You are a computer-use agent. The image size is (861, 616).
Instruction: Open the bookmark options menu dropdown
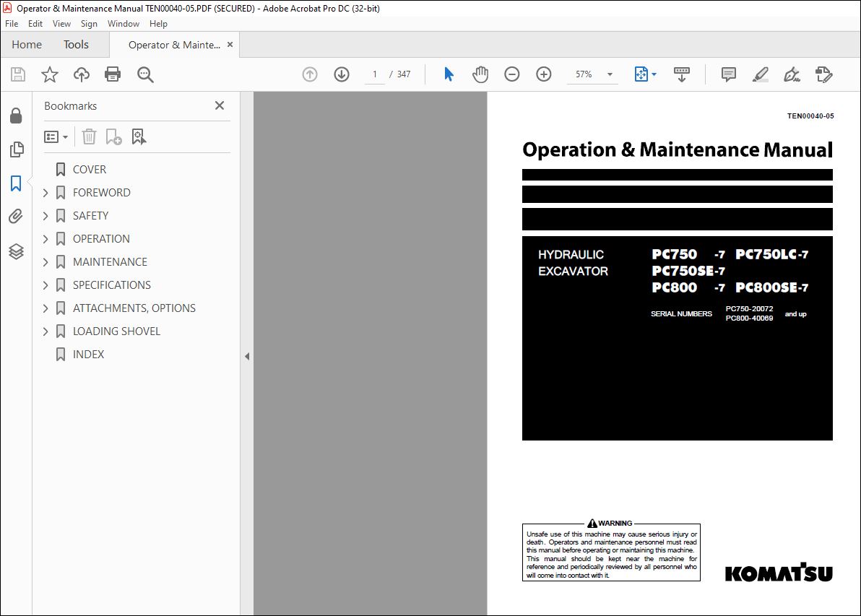point(56,136)
